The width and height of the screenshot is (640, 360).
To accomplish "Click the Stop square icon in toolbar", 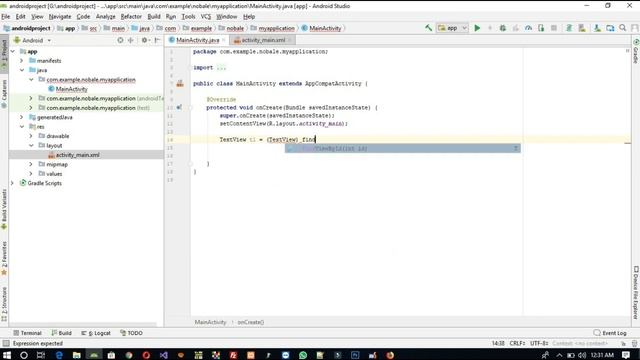I will click(554, 28).
